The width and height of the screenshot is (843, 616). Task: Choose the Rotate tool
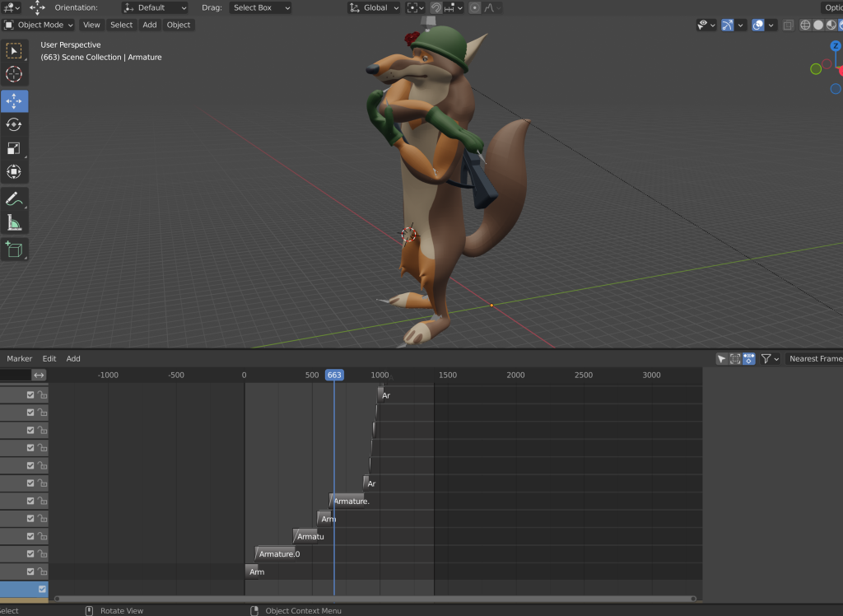tap(14, 125)
